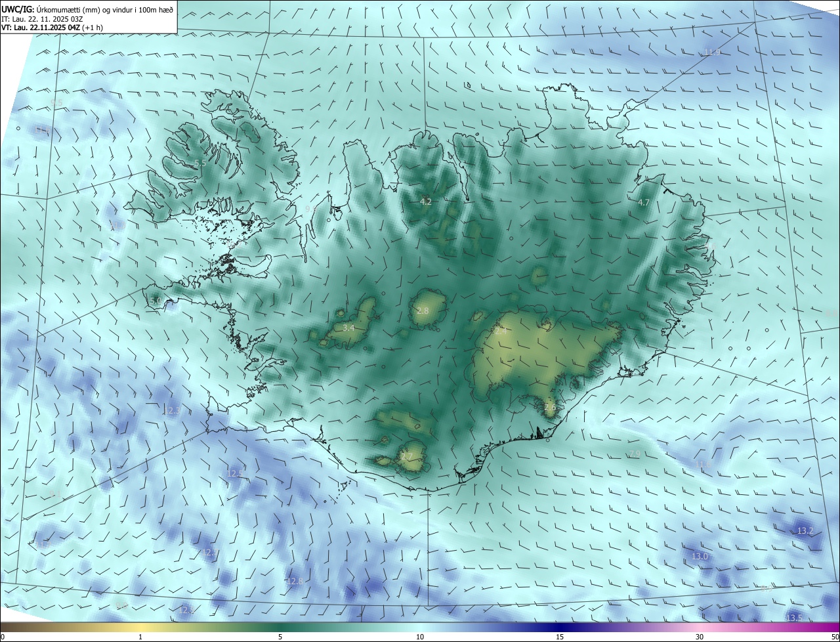Click the 2.4 value on Vatnajökull glacier
Image resolution: width=840 pixels, height=642 pixels.
(x=501, y=332)
